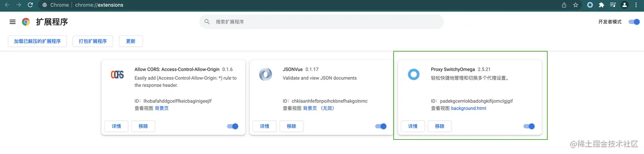Image resolution: width=644 pixels, height=154 pixels.
Task: Go forward with the browser forward arrow
Action: click(x=18, y=5)
